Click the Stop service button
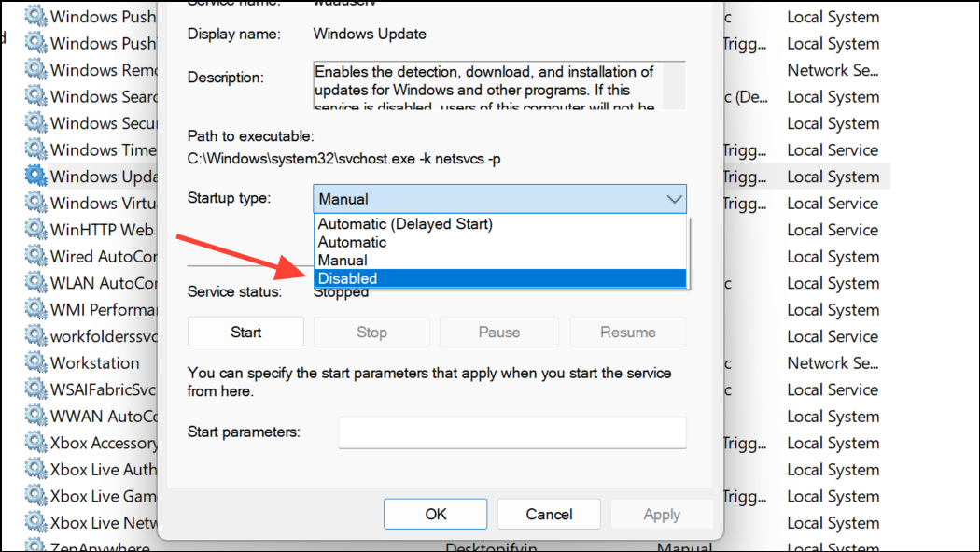 [371, 332]
